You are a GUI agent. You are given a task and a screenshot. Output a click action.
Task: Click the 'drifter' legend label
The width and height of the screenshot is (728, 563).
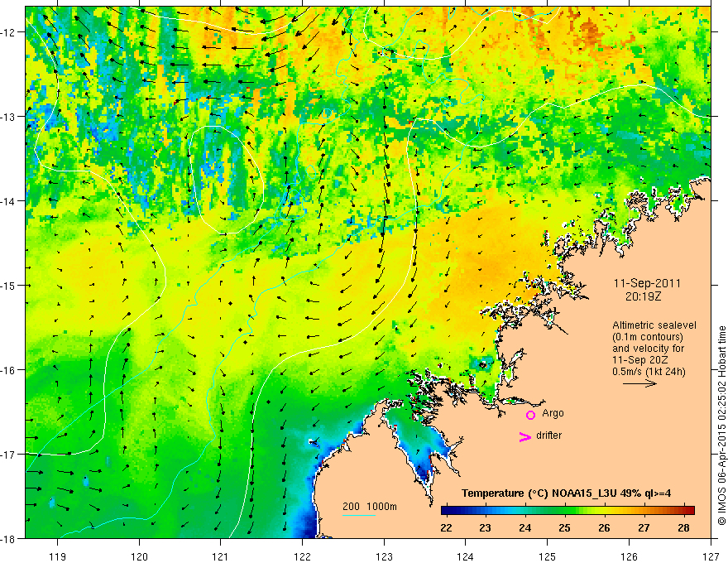[548, 435]
